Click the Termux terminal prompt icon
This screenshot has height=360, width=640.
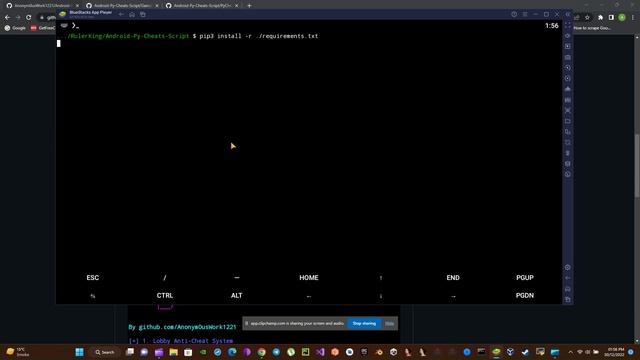click(76, 26)
